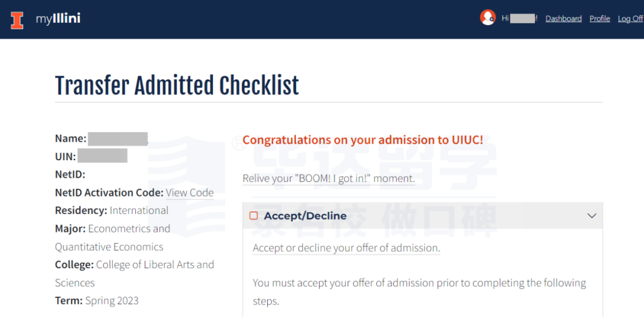Click the Accept/Decline section title
Screen dimensions: 644x317
pos(305,216)
